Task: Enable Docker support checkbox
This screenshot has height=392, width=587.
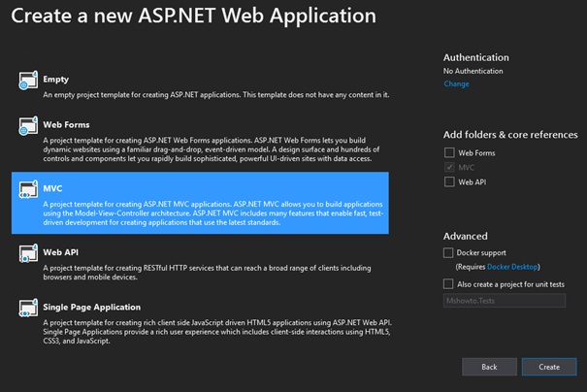Action: (448, 252)
